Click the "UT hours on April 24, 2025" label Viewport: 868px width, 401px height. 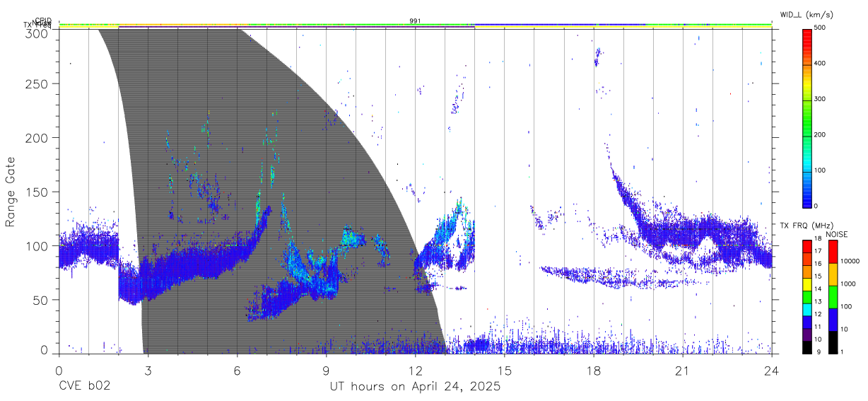point(415,387)
